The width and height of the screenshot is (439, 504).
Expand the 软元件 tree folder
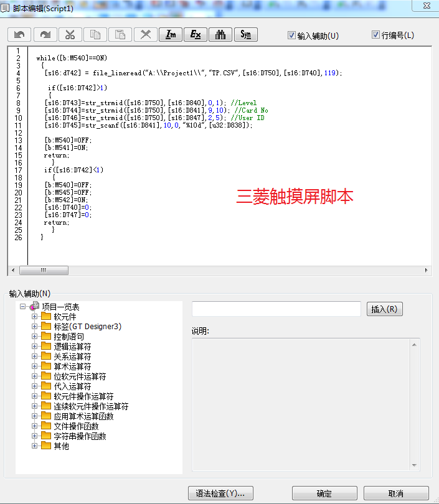click(35, 317)
